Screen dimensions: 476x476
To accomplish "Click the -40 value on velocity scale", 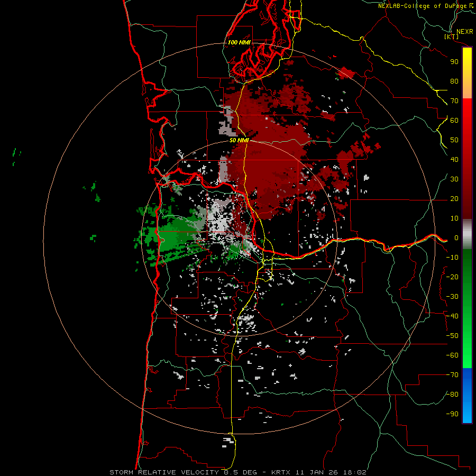I will point(452,316).
